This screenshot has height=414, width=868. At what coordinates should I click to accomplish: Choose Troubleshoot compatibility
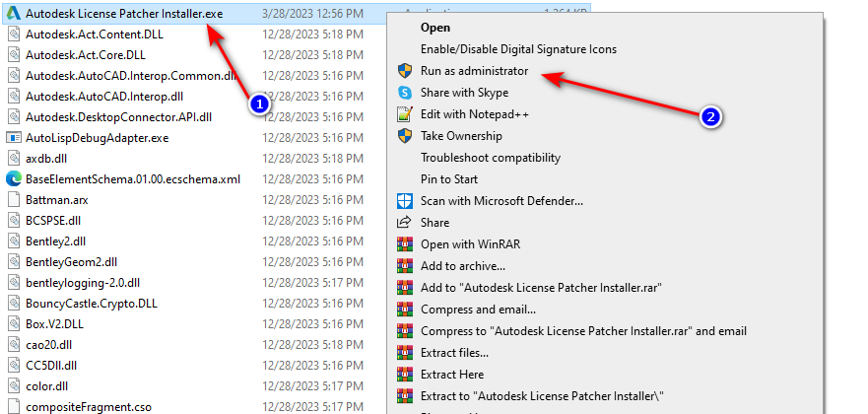(x=491, y=157)
